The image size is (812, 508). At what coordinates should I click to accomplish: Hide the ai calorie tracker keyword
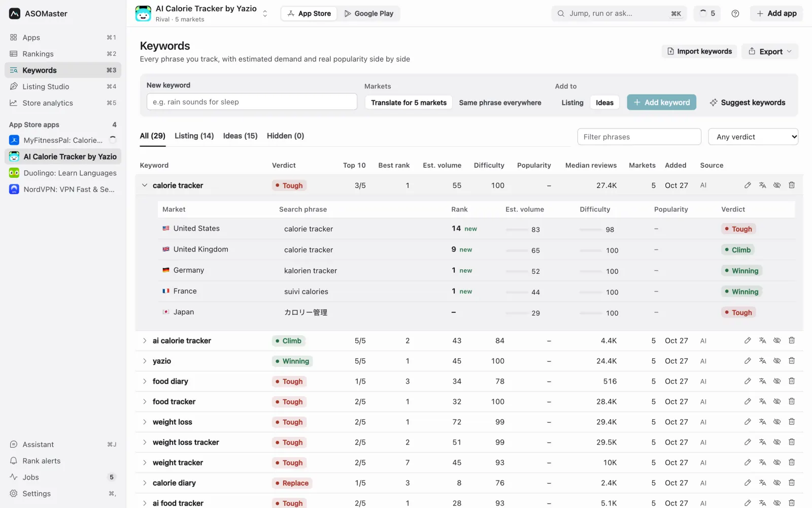click(777, 340)
